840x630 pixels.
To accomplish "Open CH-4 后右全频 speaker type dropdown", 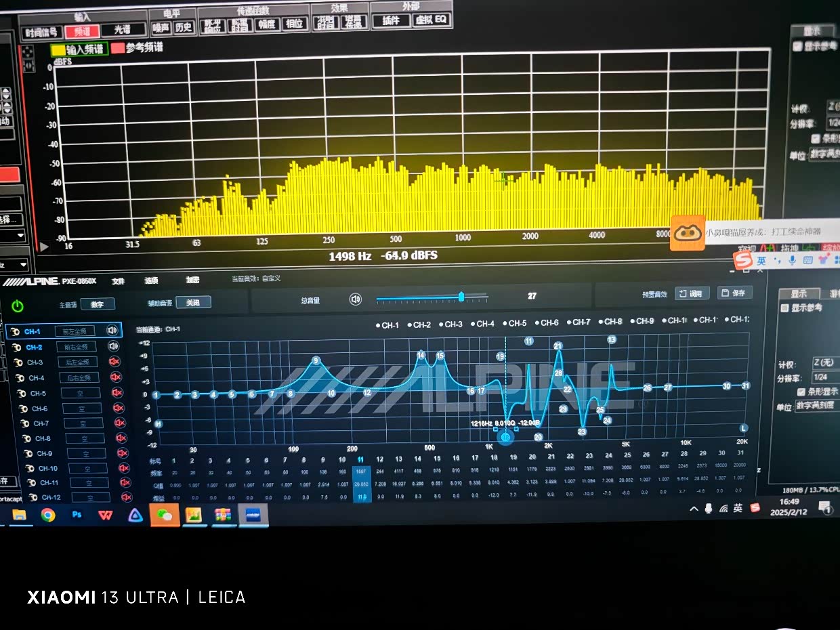I will point(79,378).
